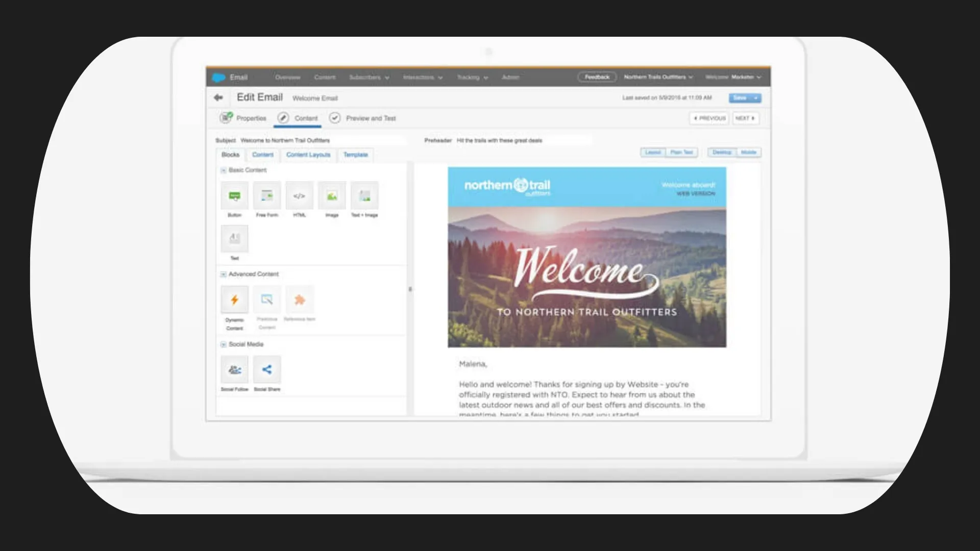
Task: Click the panel splitter handle between panes
Action: 410,289
